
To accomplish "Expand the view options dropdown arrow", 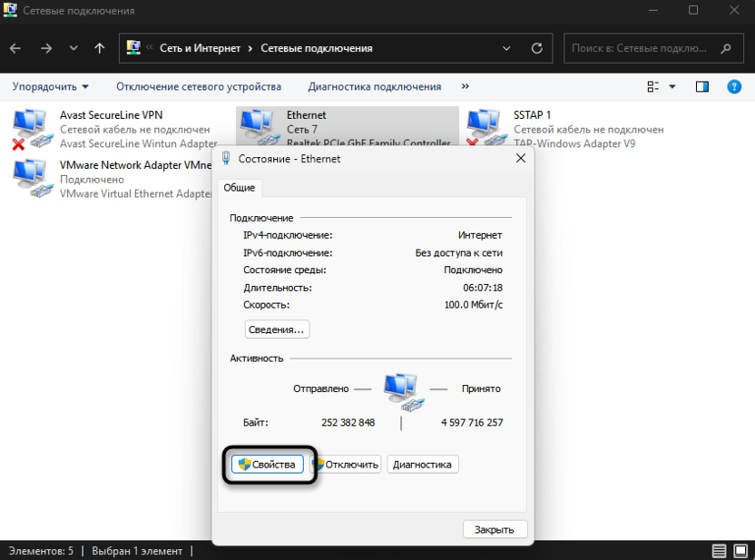I will pos(672,86).
